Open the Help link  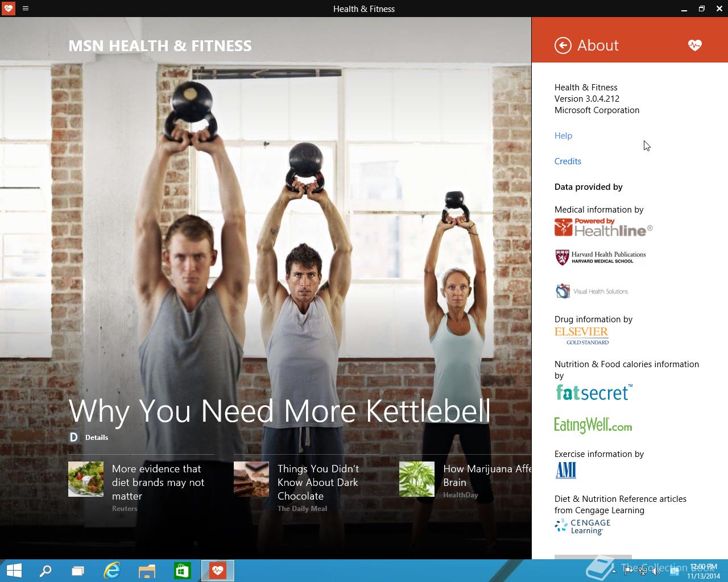pyautogui.click(x=563, y=135)
